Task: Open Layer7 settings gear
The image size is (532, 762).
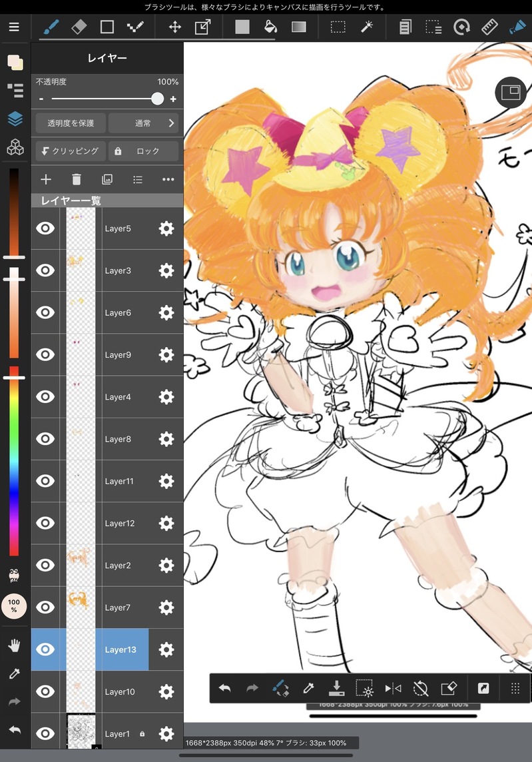Action: coord(166,607)
